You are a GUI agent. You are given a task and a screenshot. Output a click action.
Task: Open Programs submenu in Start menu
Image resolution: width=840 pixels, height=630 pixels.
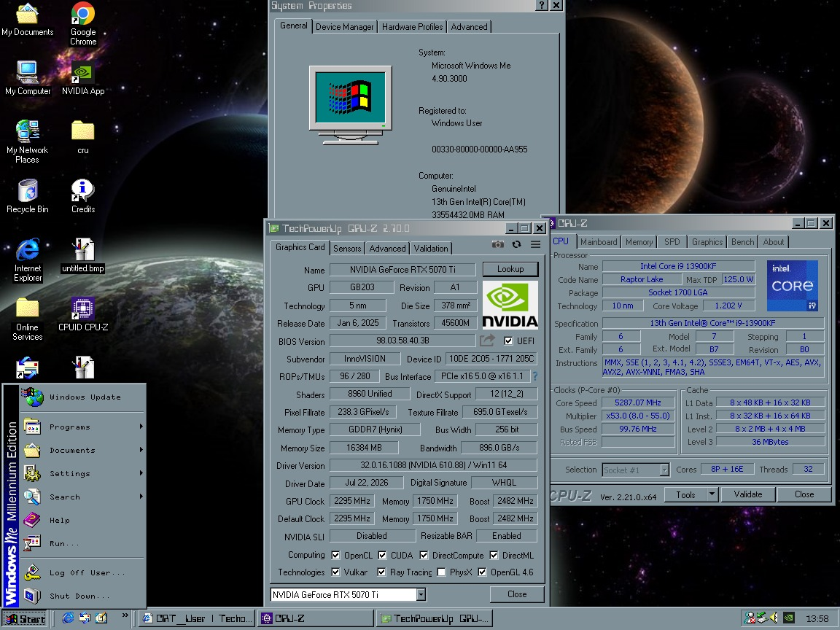point(83,427)
